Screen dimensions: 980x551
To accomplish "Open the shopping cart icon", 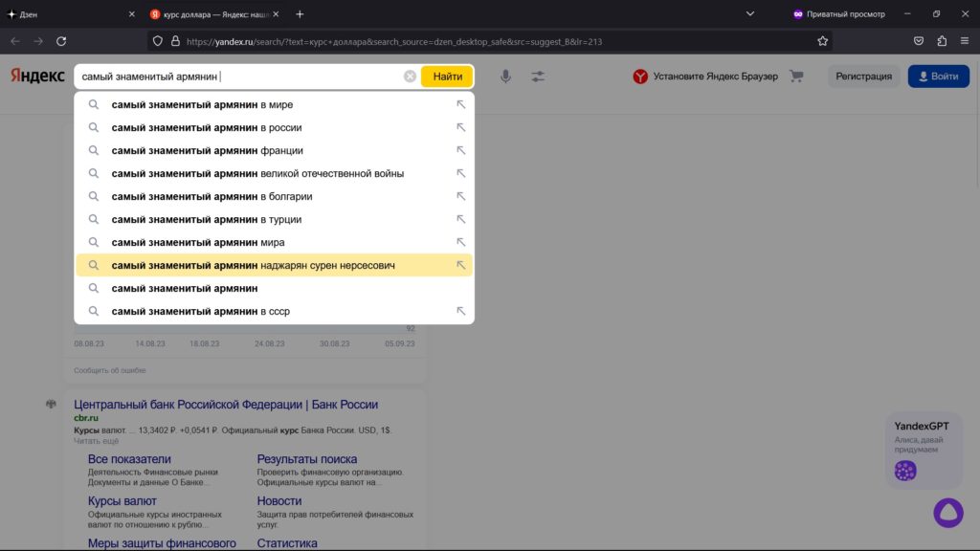I will tap(796, 77).
